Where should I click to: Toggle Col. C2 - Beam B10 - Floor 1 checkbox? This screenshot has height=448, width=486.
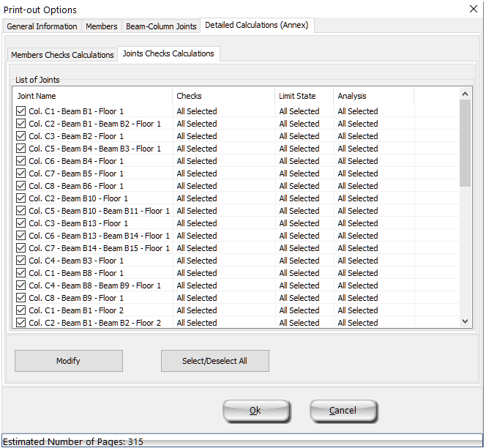point(20,198)
